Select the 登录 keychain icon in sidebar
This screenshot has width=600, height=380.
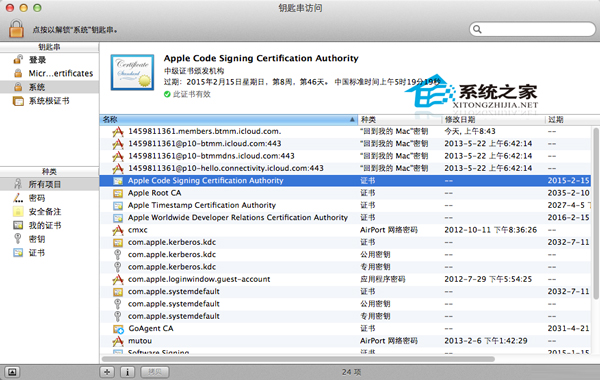(18, 59)
